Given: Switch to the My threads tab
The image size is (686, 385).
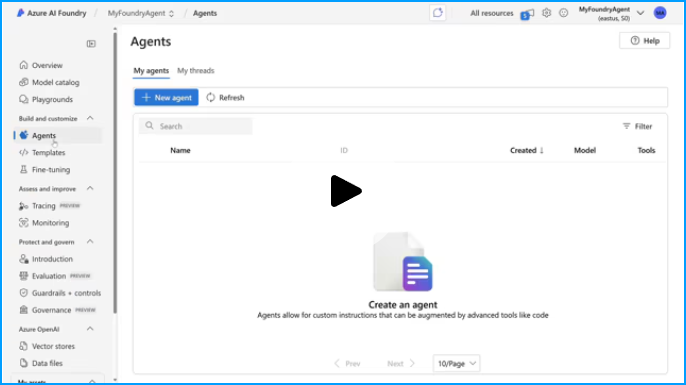Looking at the screenshot, I should (x=196, y=70).
